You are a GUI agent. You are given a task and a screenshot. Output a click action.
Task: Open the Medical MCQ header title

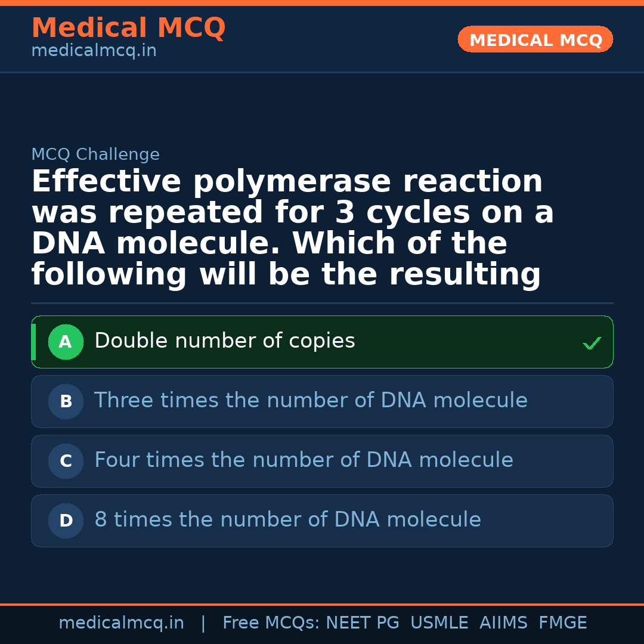point(128,28)
